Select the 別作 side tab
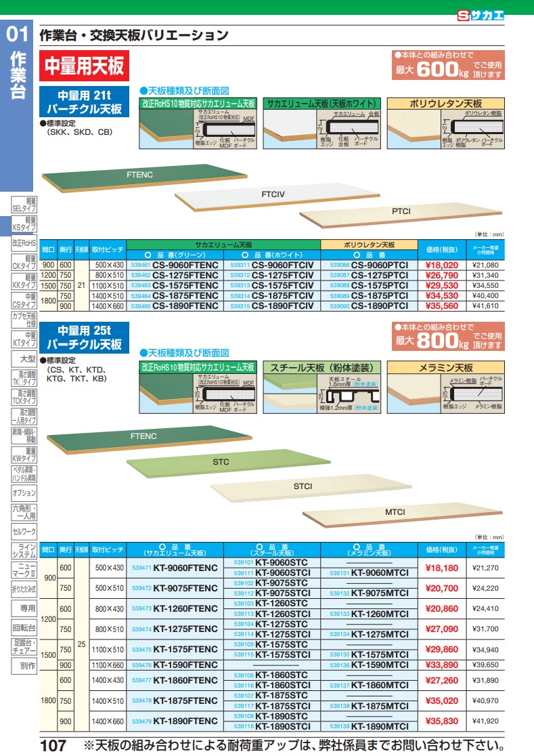The image size is (534, 756). coord(24,666)
